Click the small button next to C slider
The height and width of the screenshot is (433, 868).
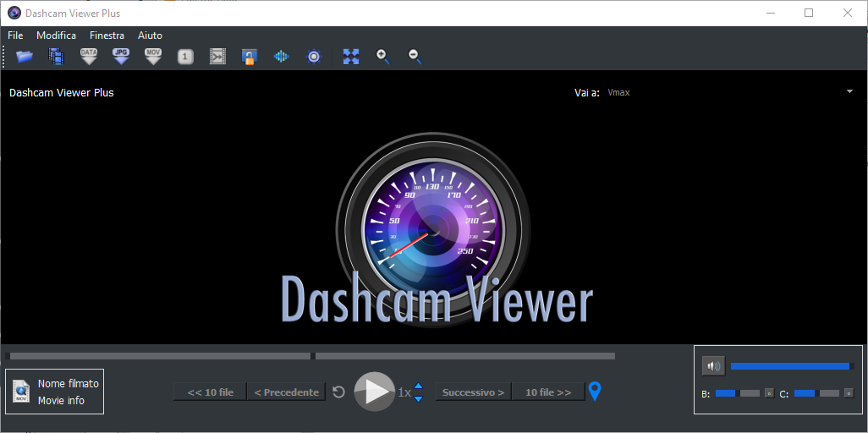pyautogui.click(x=849, y=393)
